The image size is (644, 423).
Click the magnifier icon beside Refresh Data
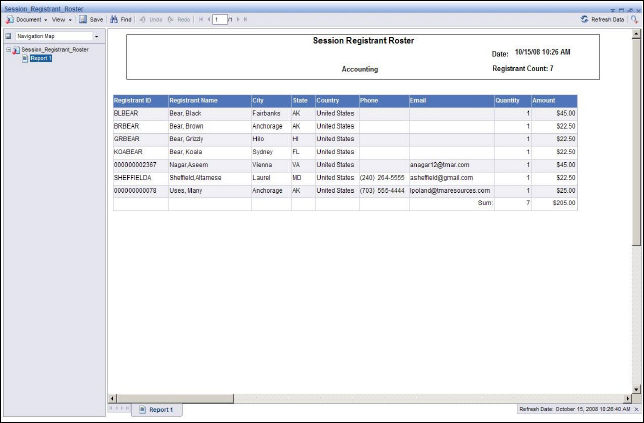tap(634, 19)
